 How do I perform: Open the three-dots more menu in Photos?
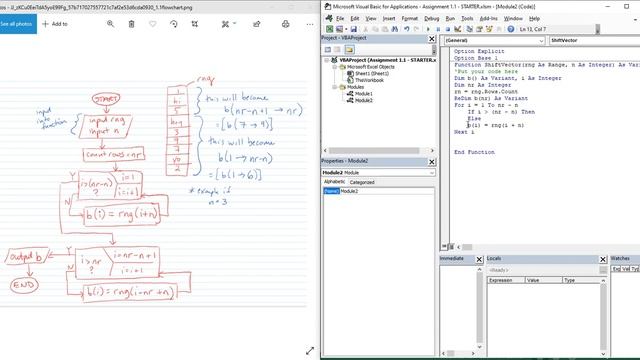(310, 24)
